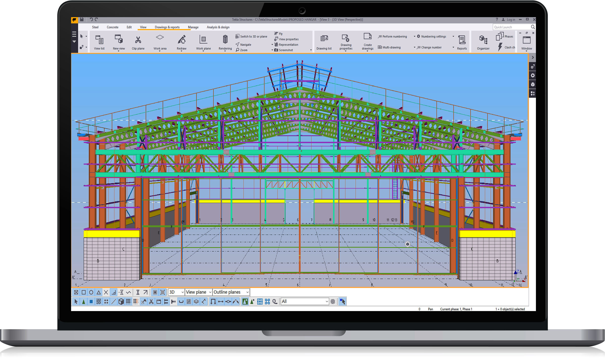The height and width of the screenshot is (364, 605).
Task: Expand the Create drawings dropdown
Action: 367,51
